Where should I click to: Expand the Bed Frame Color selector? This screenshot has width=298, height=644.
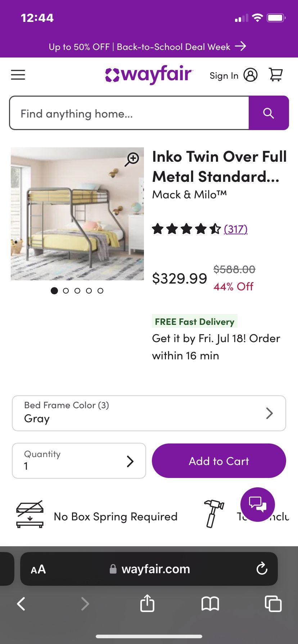149,413
